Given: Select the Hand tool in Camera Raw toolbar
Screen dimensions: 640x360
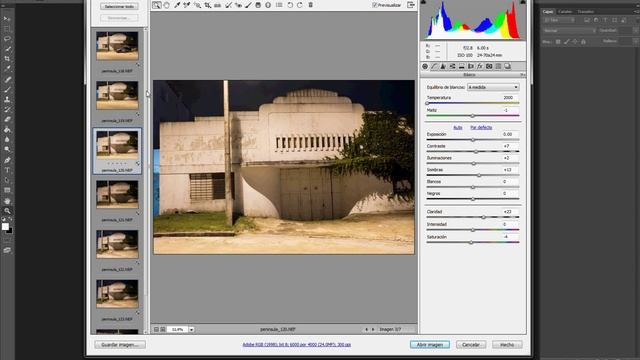Looking at the screenshot, I should point(167,5).
